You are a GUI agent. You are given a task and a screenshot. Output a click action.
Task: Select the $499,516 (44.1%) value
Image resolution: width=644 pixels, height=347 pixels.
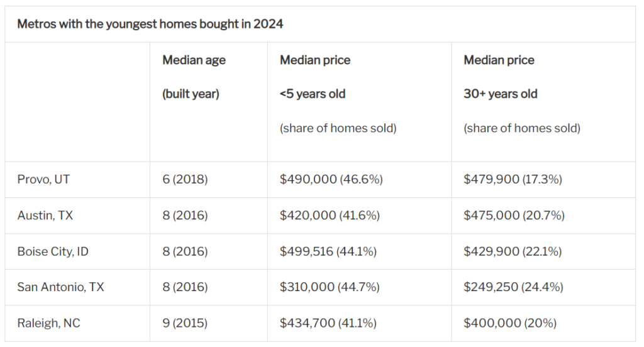pos(328,251)
